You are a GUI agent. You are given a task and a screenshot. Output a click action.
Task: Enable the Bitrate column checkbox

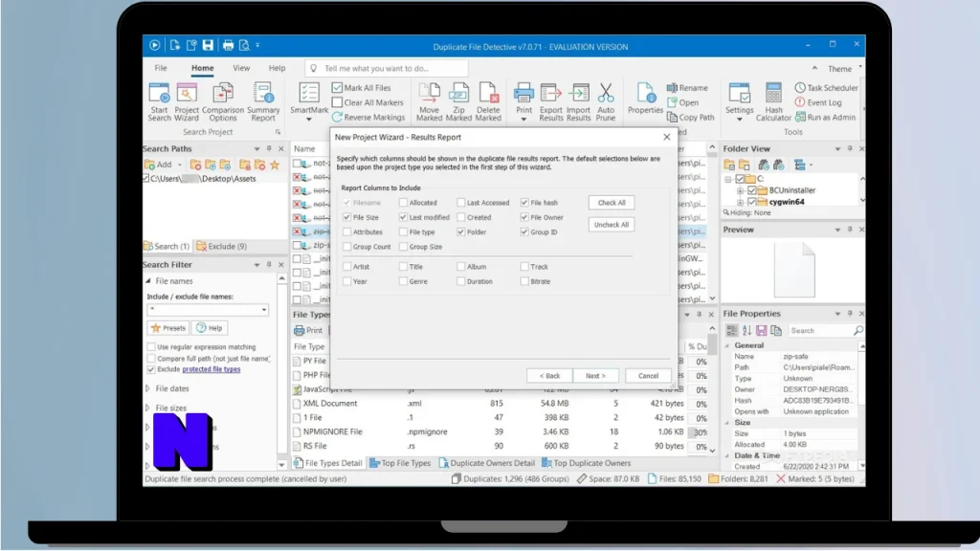click(x=524, y=282)
